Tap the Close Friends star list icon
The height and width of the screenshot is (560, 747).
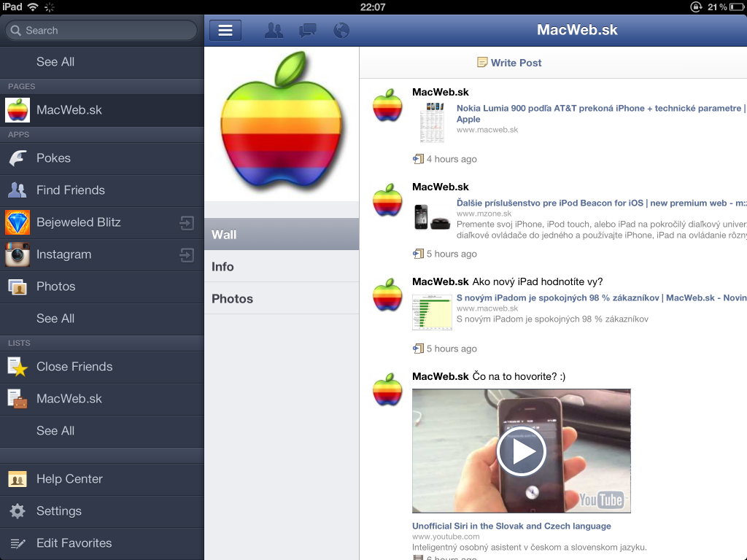18,367
